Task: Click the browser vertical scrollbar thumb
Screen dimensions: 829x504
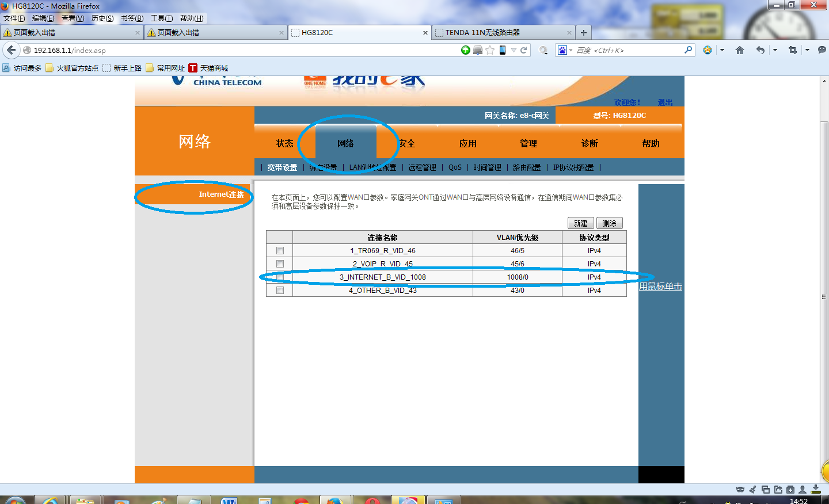Action: click(824, 288)
